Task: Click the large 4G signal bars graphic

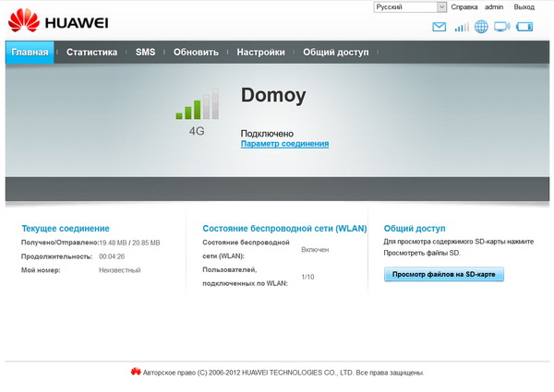Action: pos(197,104)
